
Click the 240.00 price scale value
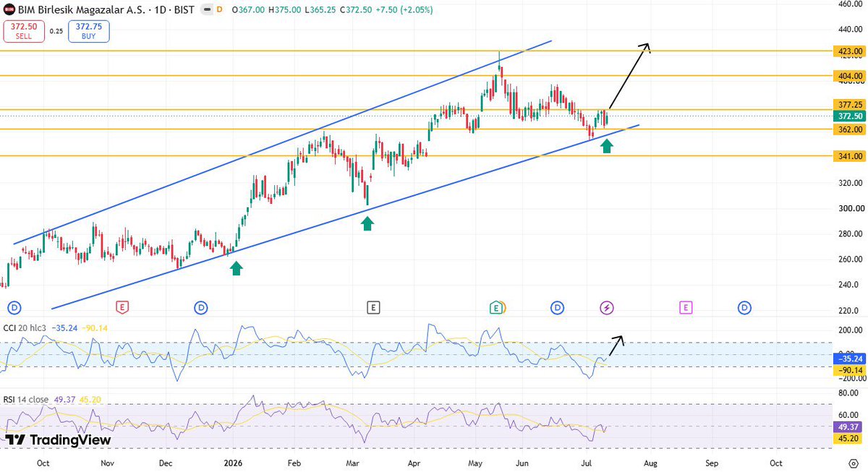coord(850,285)
